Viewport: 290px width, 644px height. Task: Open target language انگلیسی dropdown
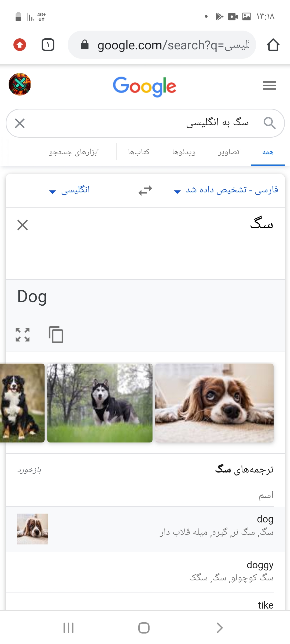click(70, 190)
